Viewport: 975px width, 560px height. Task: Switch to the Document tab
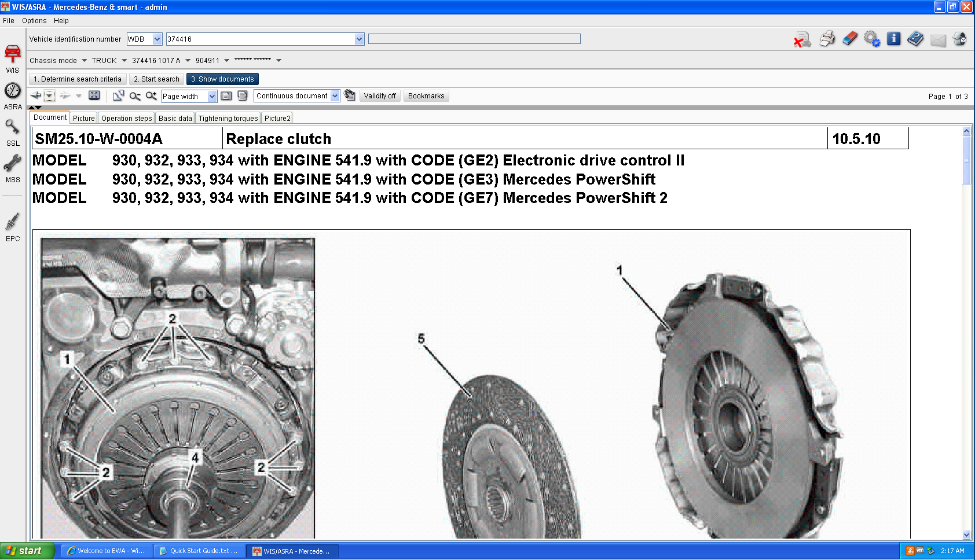(50, 117)
